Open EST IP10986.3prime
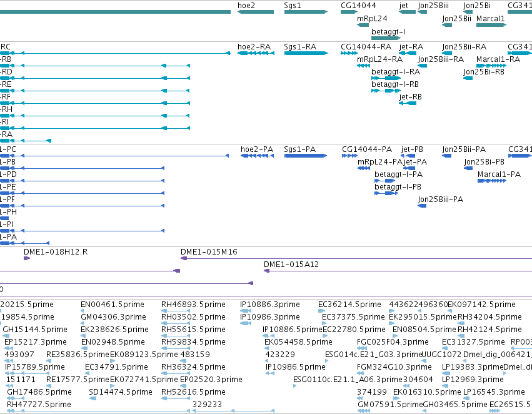The image size is (532, 414). tap(269, 317)
